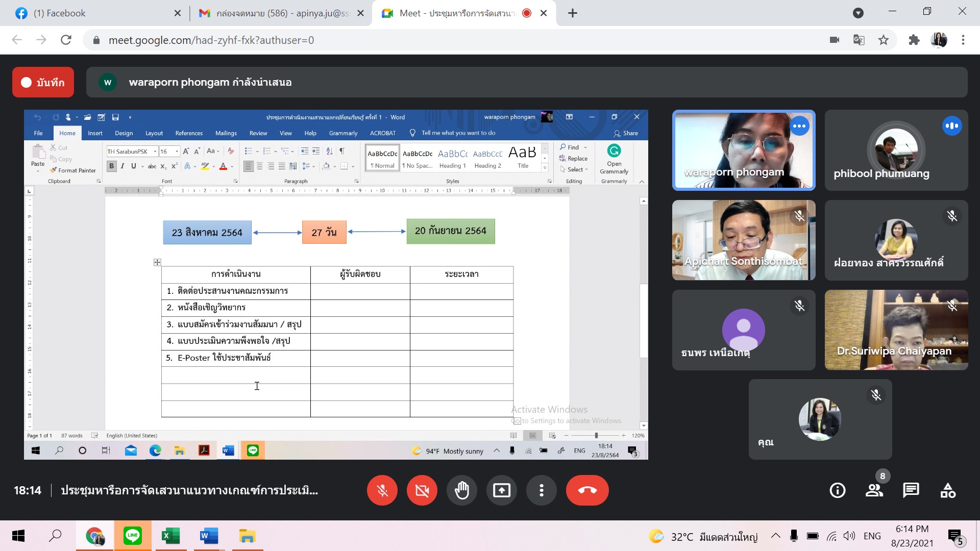Open more options three-dot menu

[542, 490]
